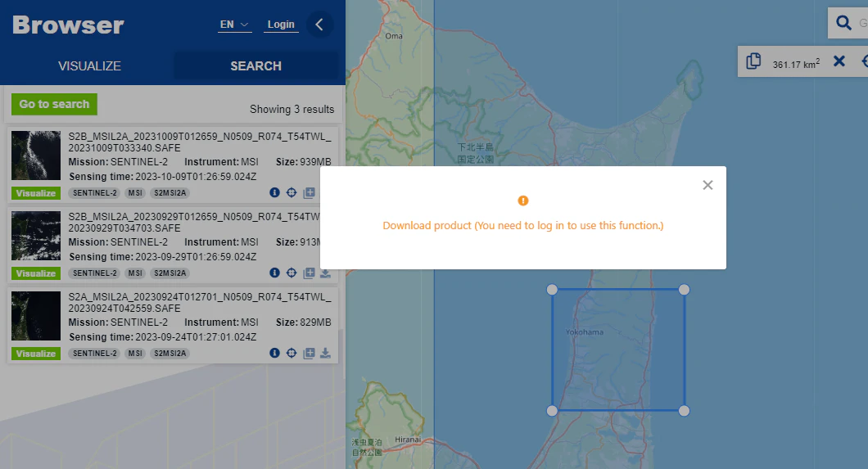The width and height of the screenshot is (868, 469).
Task: Open thumbnail of the 20230924 S2A product
Action: pos(36,316)
